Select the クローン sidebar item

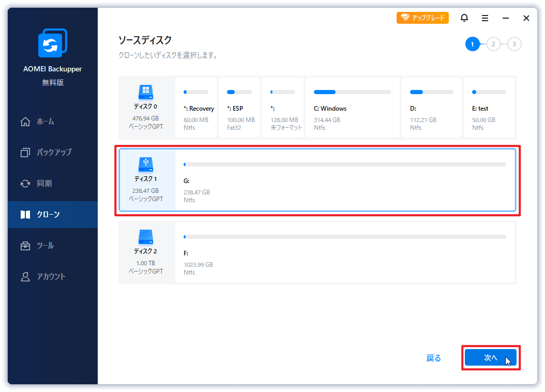pyautogui.click(x=48, y=215)
